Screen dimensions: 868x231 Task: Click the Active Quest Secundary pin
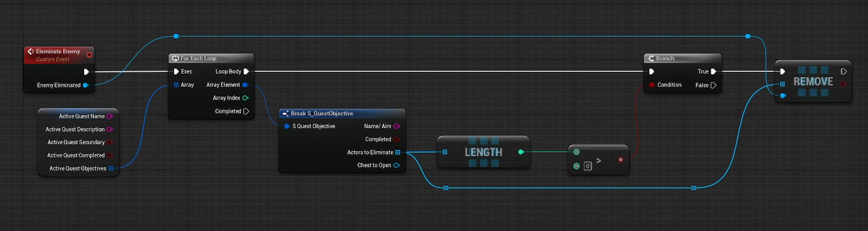pos(110,143)
